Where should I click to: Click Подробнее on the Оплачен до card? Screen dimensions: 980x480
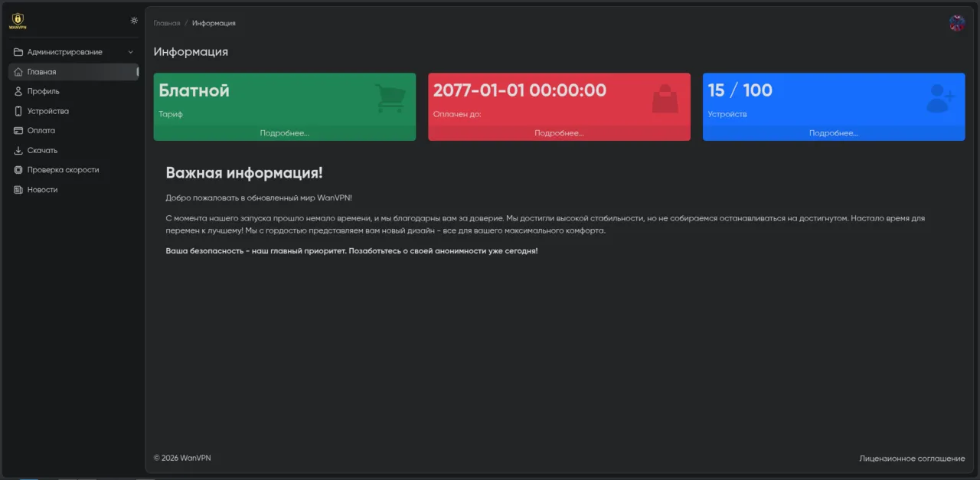(559, 133)
